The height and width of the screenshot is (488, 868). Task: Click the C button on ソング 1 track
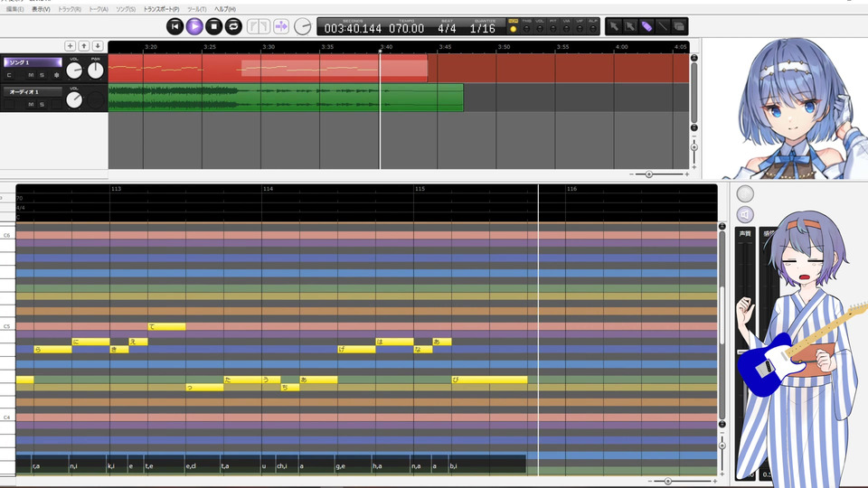pos(9,75)
